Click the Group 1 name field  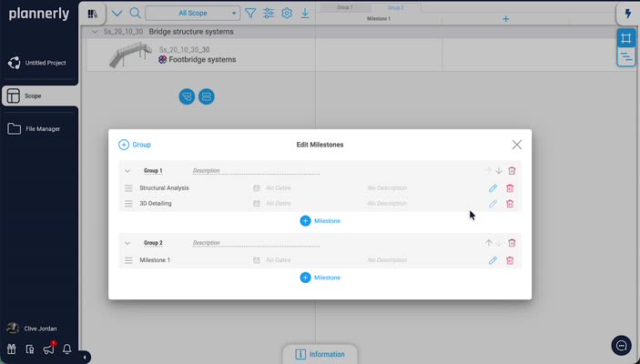pyautogui.click(x=153, y=171)
